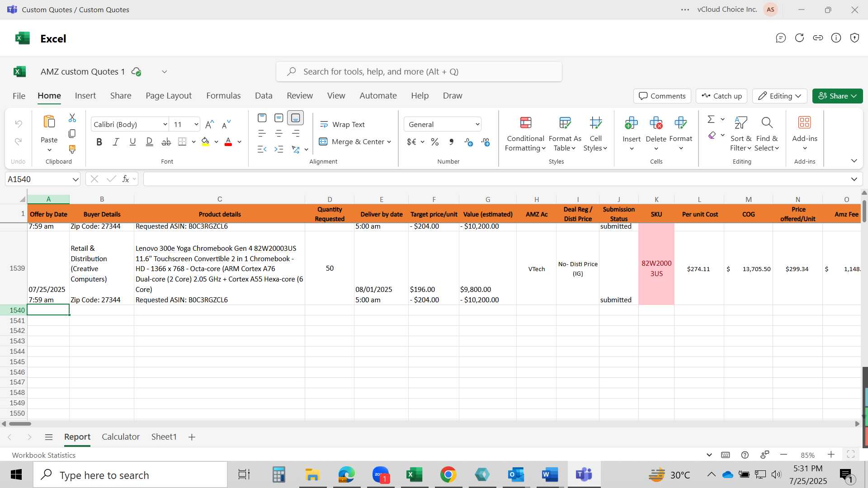Increase indent icon
The height and width of the screenshot is (488, 868).
[x=279, y=149]
